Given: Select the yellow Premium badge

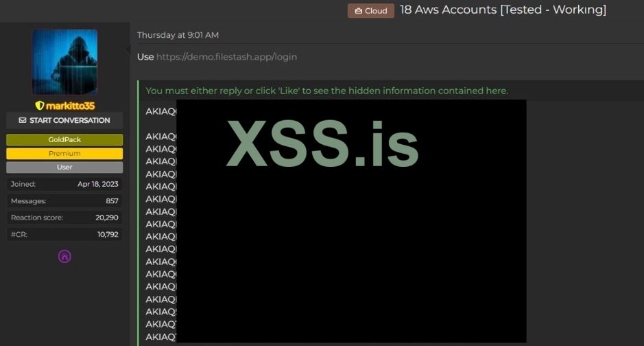Looking at the screenshot, I should click(64, 153).
